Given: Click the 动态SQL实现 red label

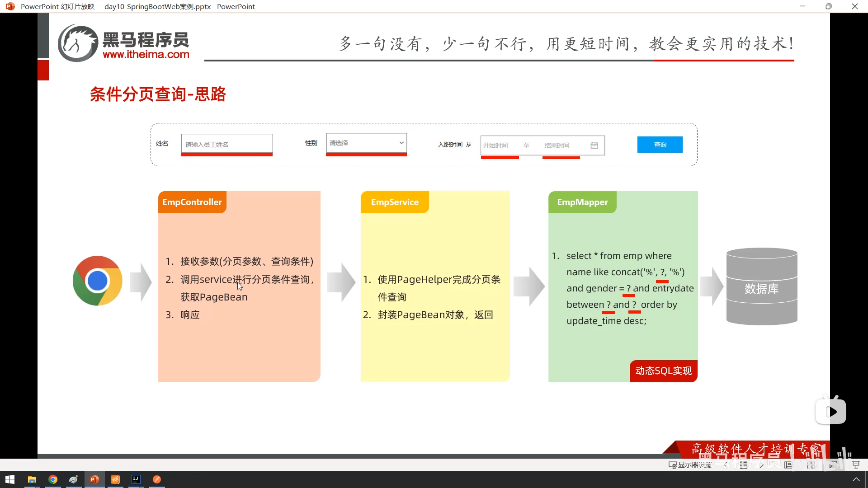Looking at the screenshot, I should [x=664, y=371].
